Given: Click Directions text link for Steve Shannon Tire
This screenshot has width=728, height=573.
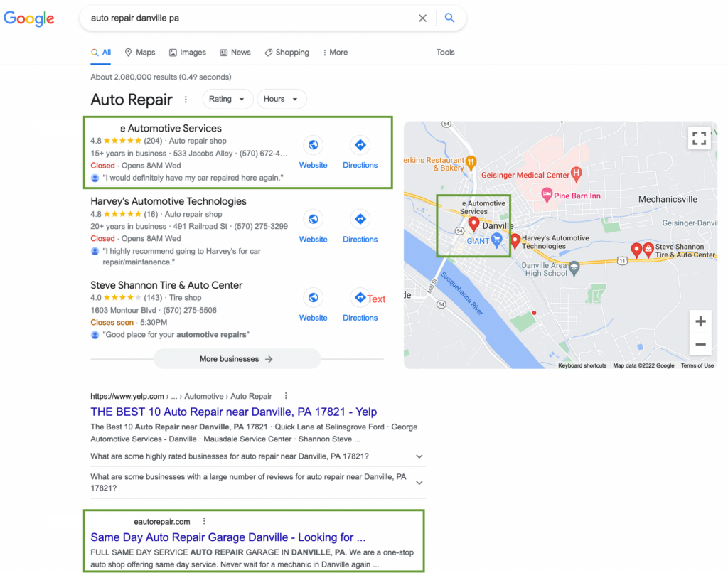Looking at the screenshot, I should pyautogui.click(x=360, y=318).
